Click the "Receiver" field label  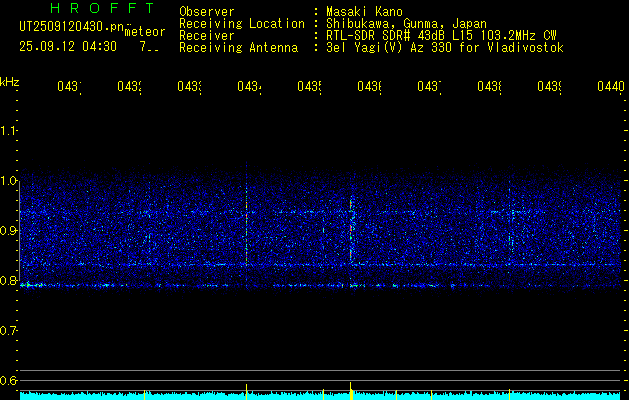(207, 36)
